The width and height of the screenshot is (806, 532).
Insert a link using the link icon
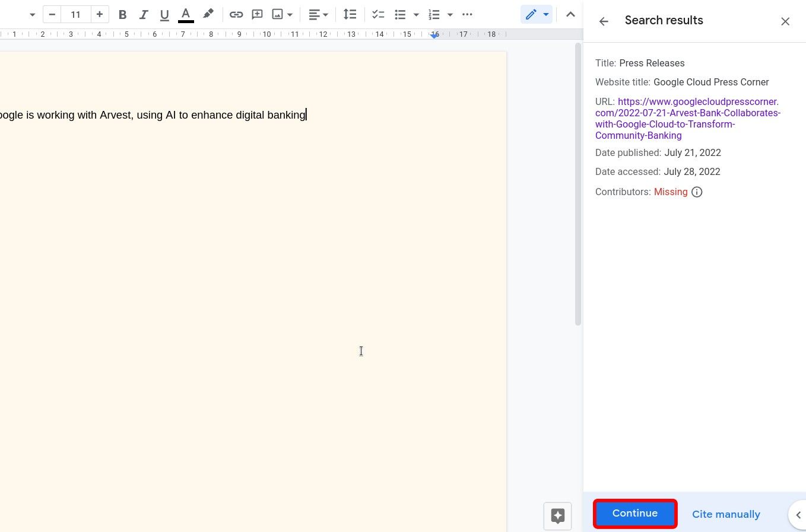pos(236,14)
